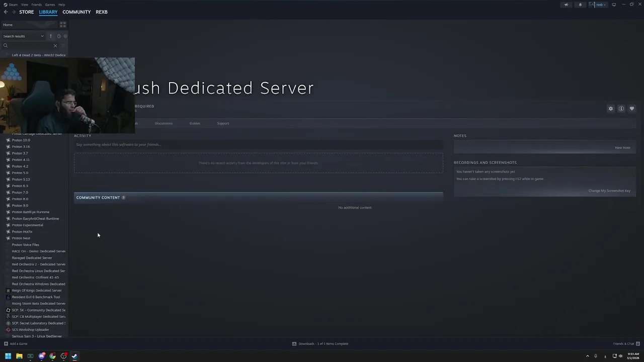The image size is (644, 362).
Task: Click Change My Screenshot Key
Action: pyautogui.click(x=609, y=191)
